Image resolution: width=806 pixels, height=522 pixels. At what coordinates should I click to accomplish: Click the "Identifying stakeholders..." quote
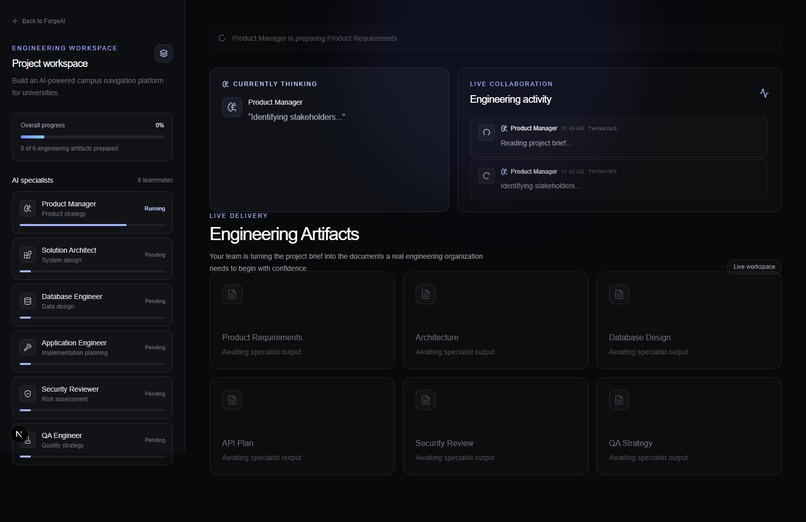[x=296, y=117]
